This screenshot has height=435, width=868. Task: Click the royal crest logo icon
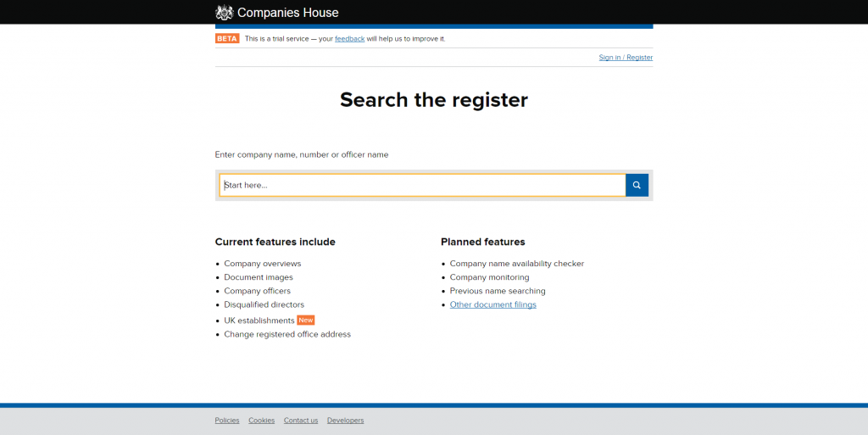(x=224, y=12)
